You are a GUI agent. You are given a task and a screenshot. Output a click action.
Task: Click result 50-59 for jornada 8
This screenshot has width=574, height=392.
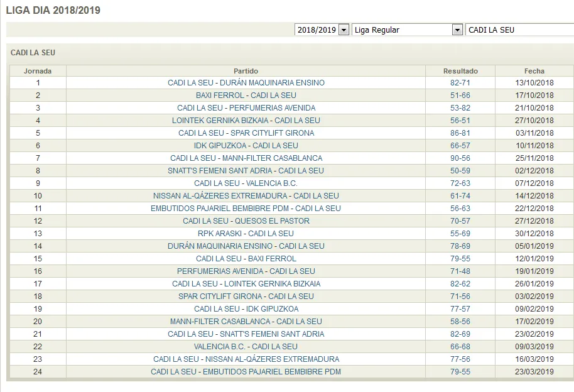click(460, 171)
